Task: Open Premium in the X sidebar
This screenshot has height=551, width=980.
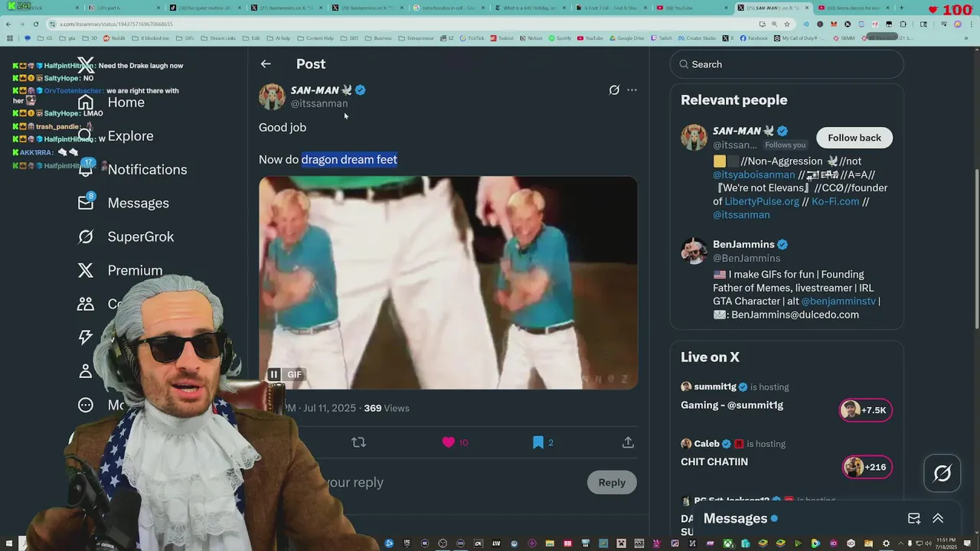Action: [120, 270]
